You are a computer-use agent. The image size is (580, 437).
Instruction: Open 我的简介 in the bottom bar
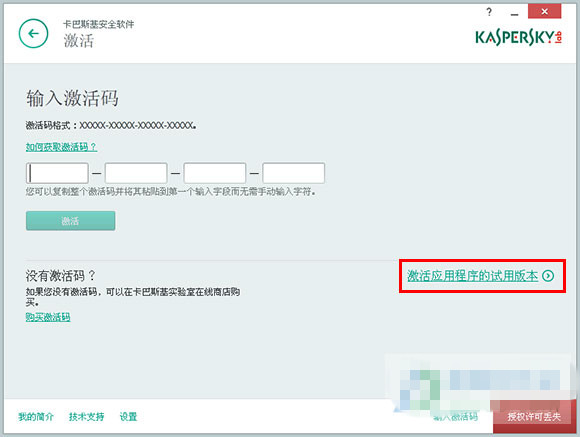point(36,417)
